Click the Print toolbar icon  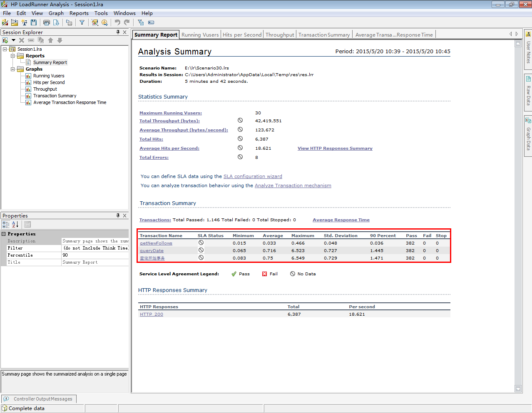47,22
